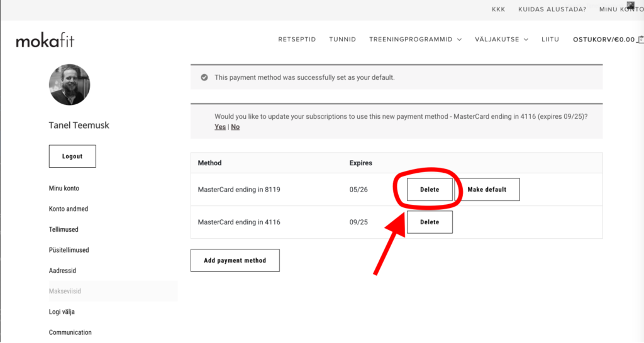The height and width of the screenshot is (343, 644).
Task: Click Logi välja in sidebar
Action: click(x=62, y=312)
